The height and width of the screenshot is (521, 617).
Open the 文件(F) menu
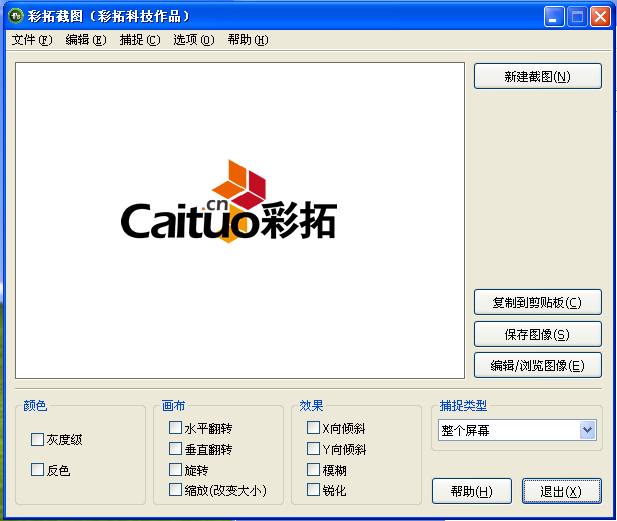click(x=32, y=40)
